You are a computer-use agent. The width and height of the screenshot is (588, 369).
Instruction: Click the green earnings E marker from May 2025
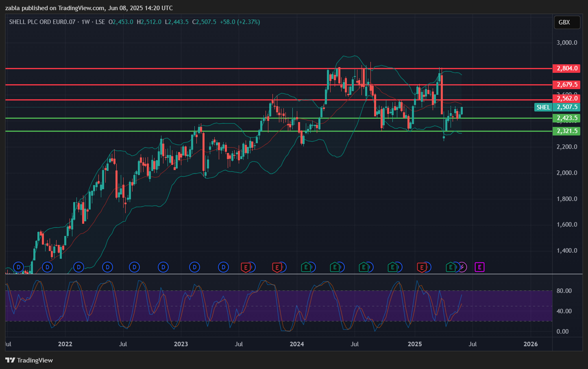pos(451,267)
